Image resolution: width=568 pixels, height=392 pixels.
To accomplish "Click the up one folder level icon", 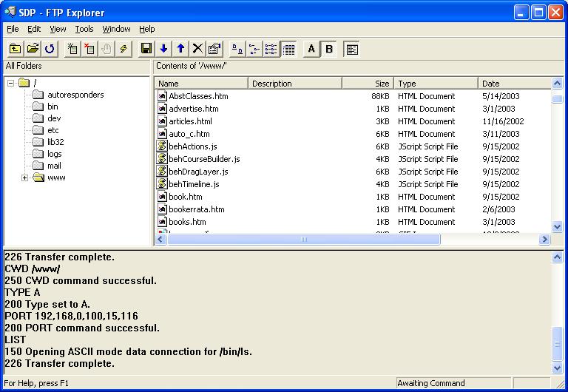I will coord(15,49).
